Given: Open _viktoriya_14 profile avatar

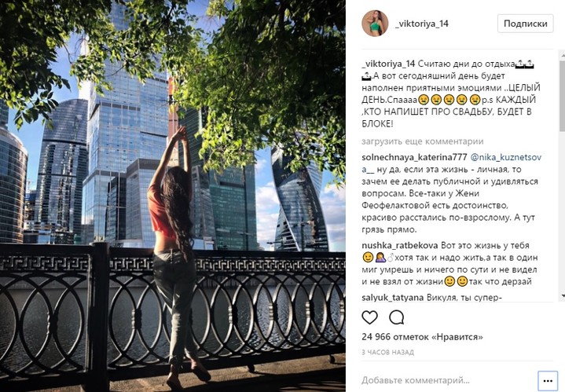Looking at the screenshot, I should 375,24.
